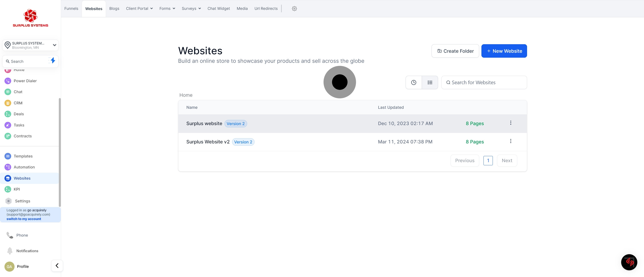Expand the Client Portal dropdown
Viewport: 644px width, 277px height.
[x=139, y=8]
